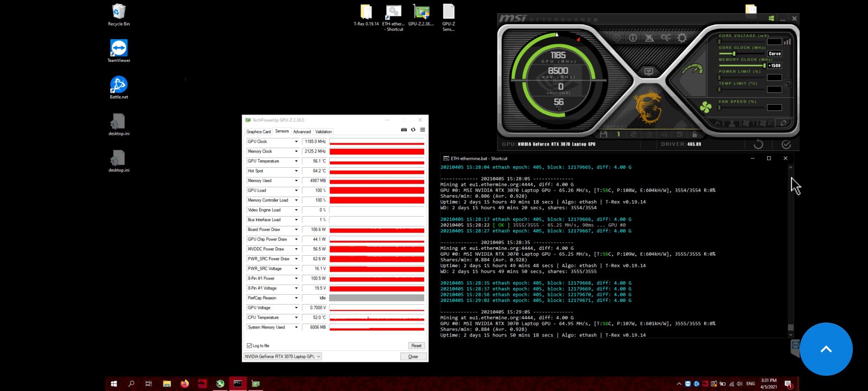868x391 pixels.
Task: Open Afterburner settings gear icon
Action: click(682, 37)
